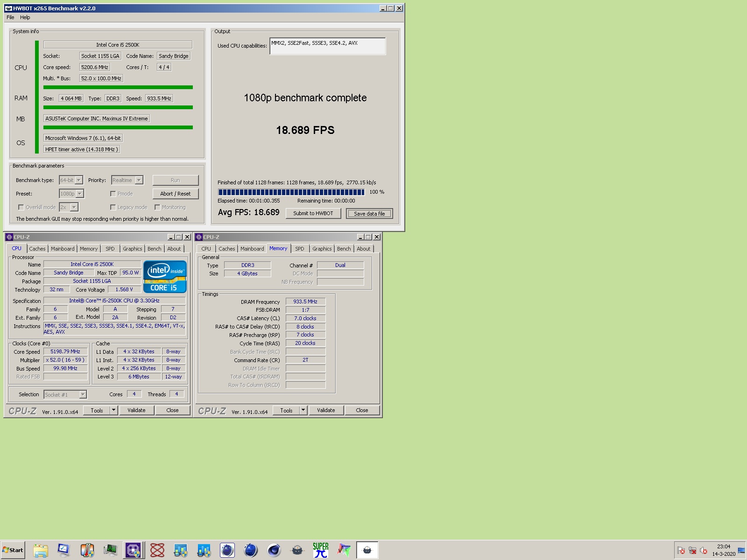Open Graphics tab in left CPU-Z window
This screenshot has height=560, width=747.
[133, 249]
